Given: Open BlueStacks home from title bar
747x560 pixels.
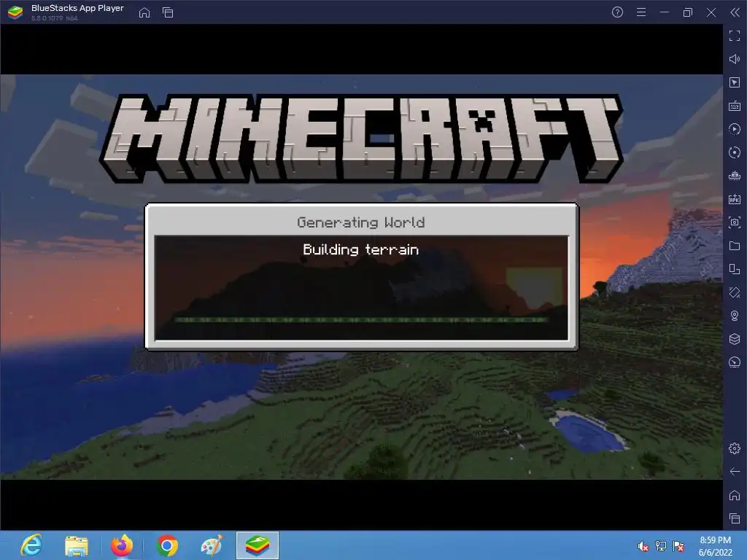Looking at the screenshot, I should (144, 12).
